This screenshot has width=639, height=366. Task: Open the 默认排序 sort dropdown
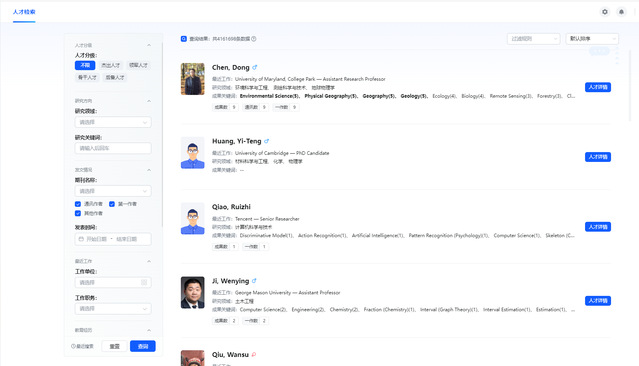pos(592,39)
